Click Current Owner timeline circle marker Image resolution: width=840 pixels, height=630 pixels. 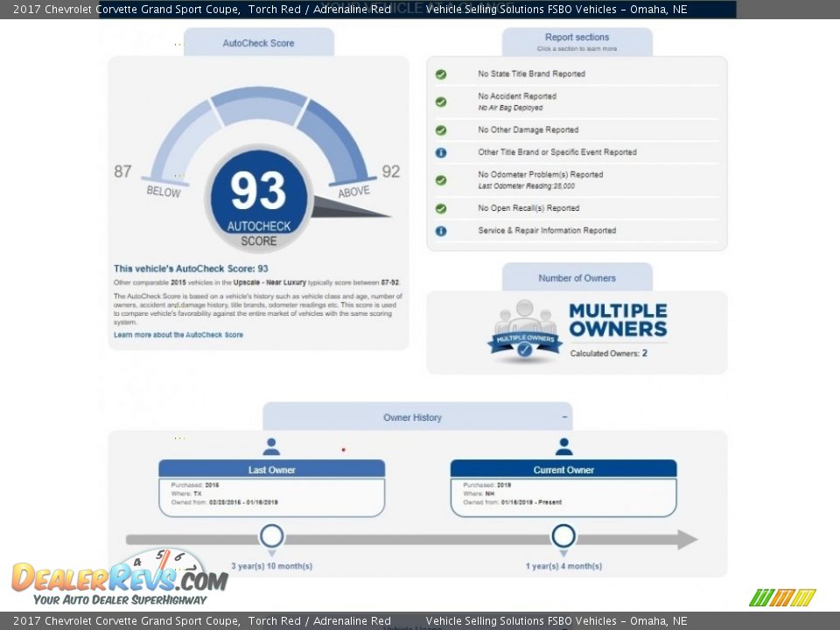[563, 535]
